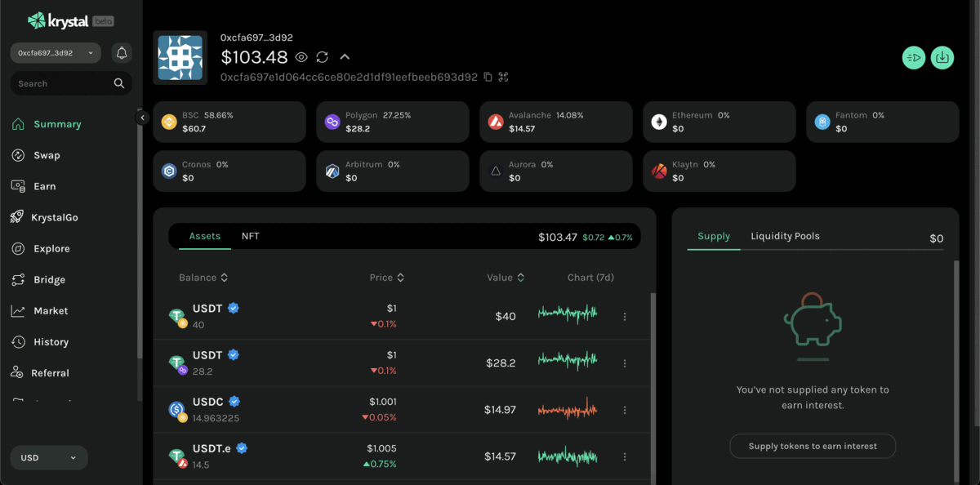Viewport: 980px width, 485px height.
Task: Collapse the chain breakdown chevron
Action: coord(345,57)
